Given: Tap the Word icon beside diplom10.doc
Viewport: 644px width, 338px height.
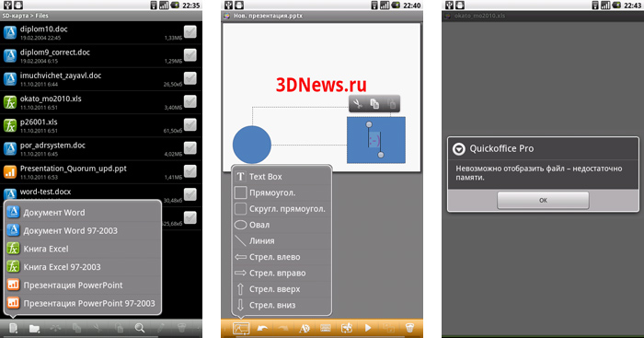Looking at the screenshot, I should tap(10, 32).
